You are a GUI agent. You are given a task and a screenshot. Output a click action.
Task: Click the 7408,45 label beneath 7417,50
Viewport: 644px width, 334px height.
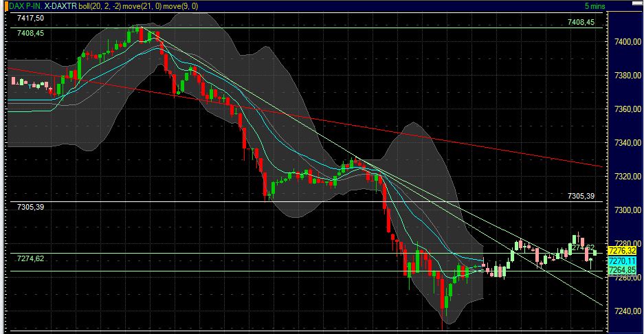pos(30,33)
